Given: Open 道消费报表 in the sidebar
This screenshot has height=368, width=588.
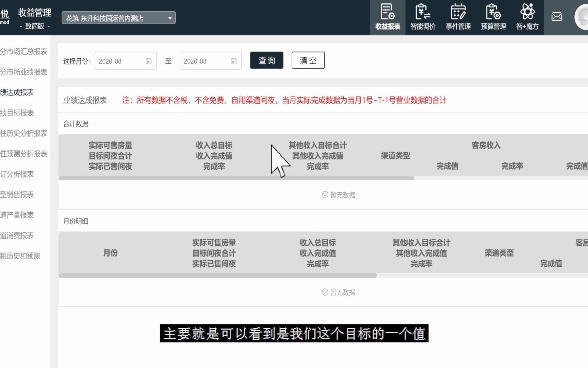Looking at the screenshot, I should (17, 235).
